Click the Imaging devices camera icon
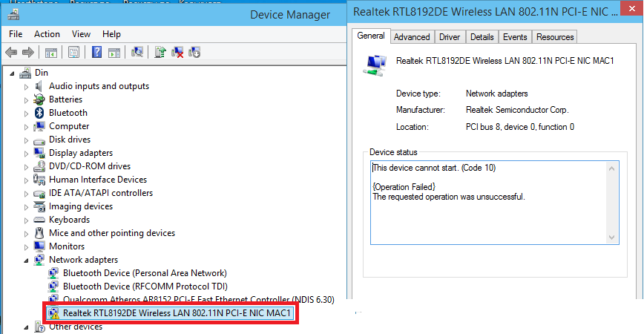644x334 pixels. 39,206
